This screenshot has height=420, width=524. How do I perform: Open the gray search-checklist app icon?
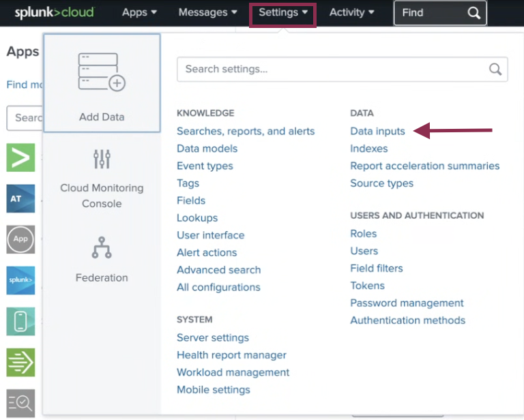[20, 404]
